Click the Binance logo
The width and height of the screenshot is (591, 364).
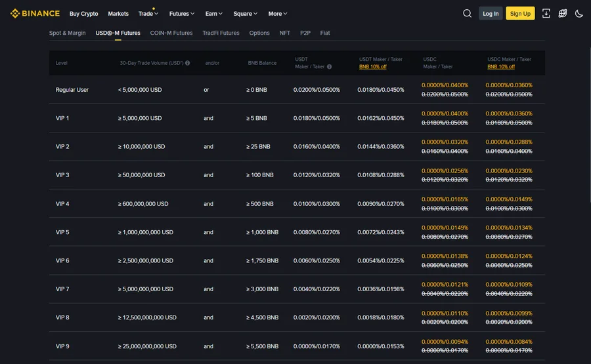(35, 14)
